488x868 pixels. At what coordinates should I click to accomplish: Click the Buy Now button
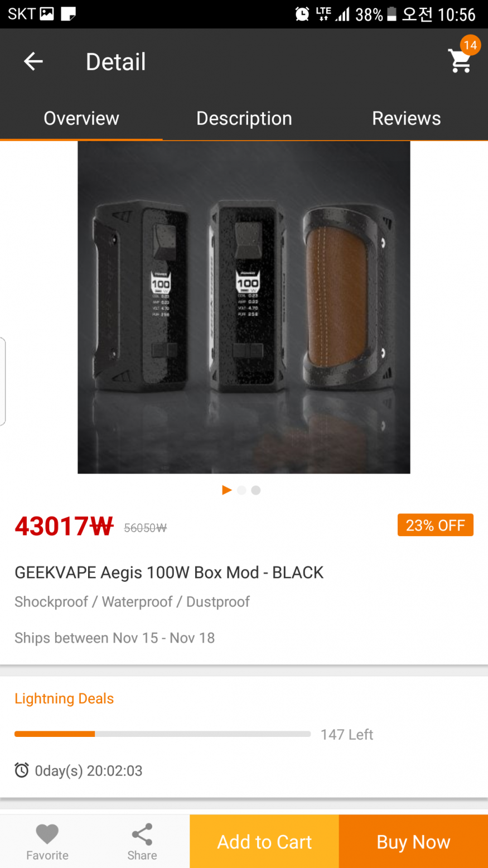tap(413, 841)
